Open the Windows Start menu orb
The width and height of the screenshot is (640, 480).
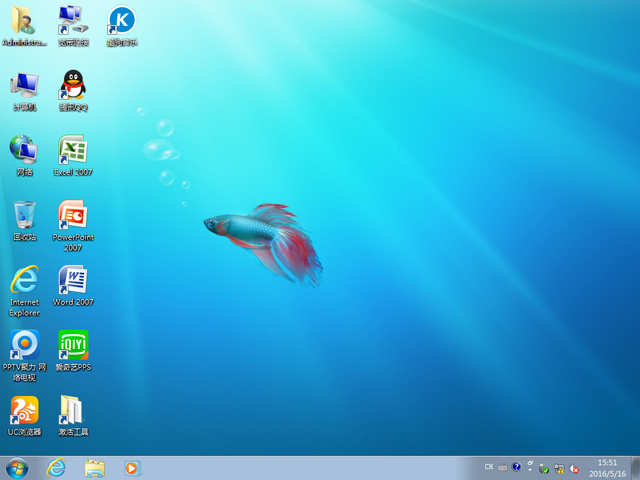[x=17, y=468]
